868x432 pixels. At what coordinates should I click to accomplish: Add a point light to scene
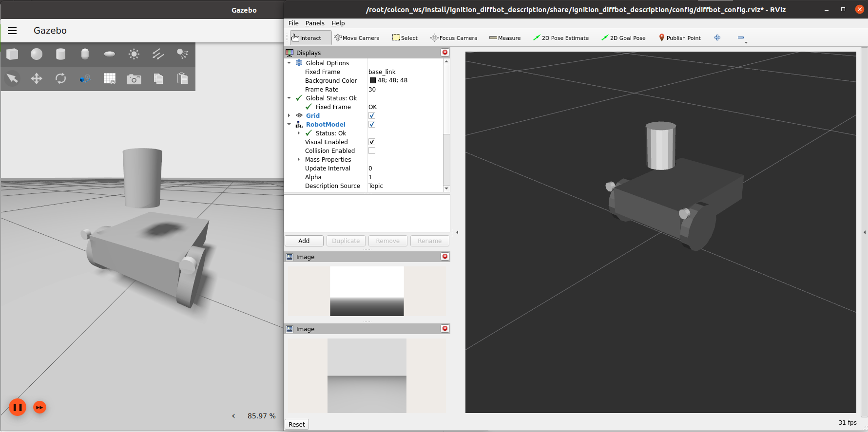tap(134, 54)
